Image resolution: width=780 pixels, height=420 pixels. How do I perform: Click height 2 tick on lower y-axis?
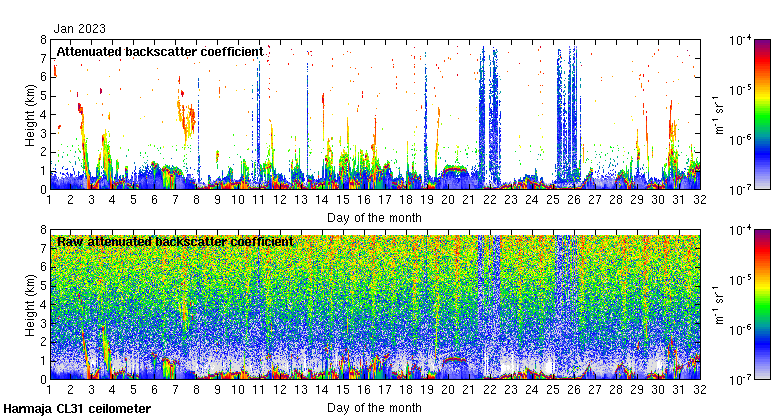43,342
